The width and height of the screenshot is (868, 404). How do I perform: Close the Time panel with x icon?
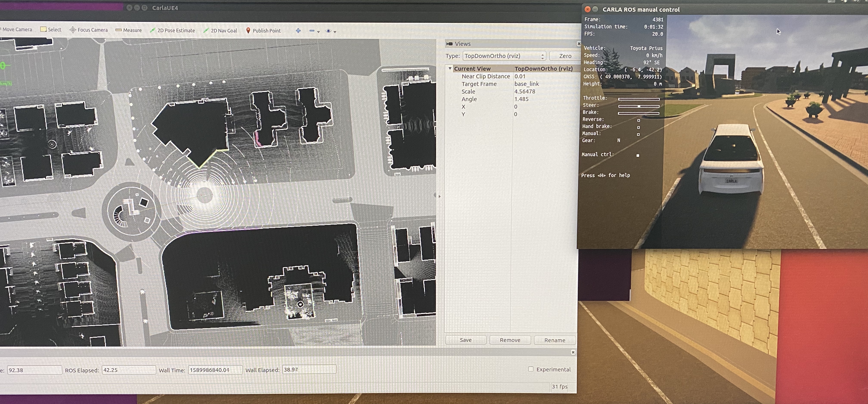click(573, 352)
